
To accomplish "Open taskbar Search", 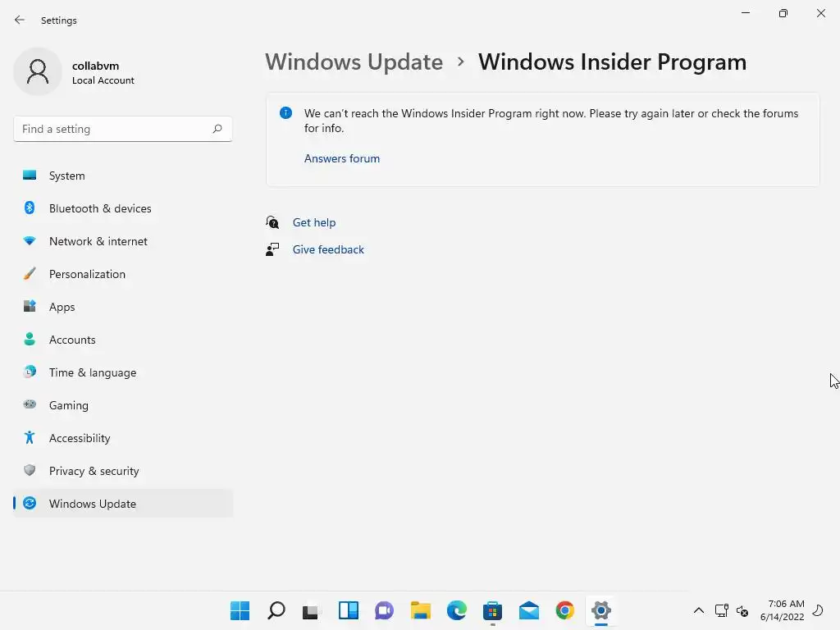I will (x=276, y=610).
